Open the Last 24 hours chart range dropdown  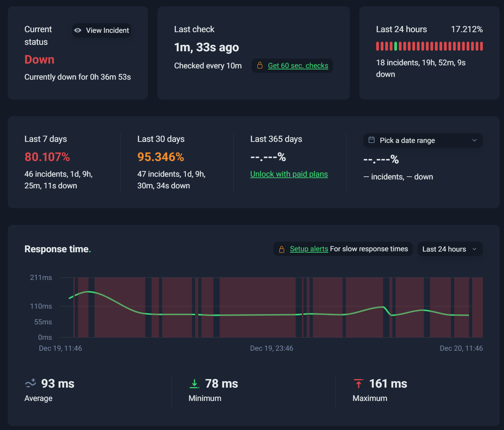click(450, 249)
